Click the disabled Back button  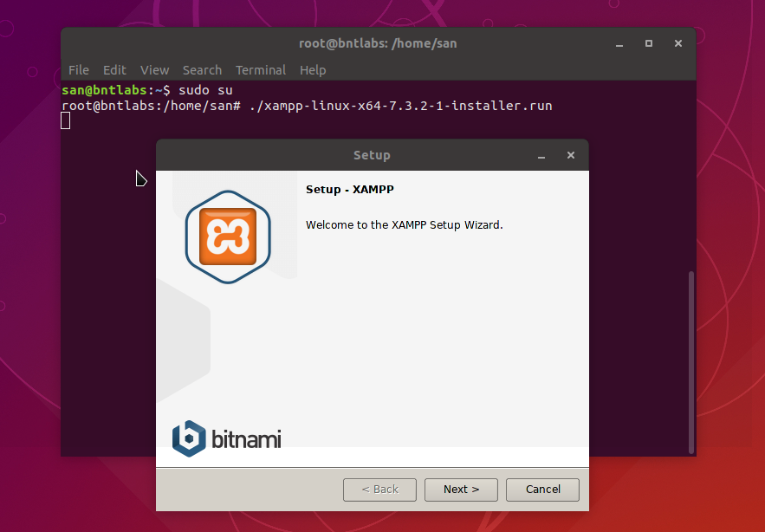click(379, 489)
